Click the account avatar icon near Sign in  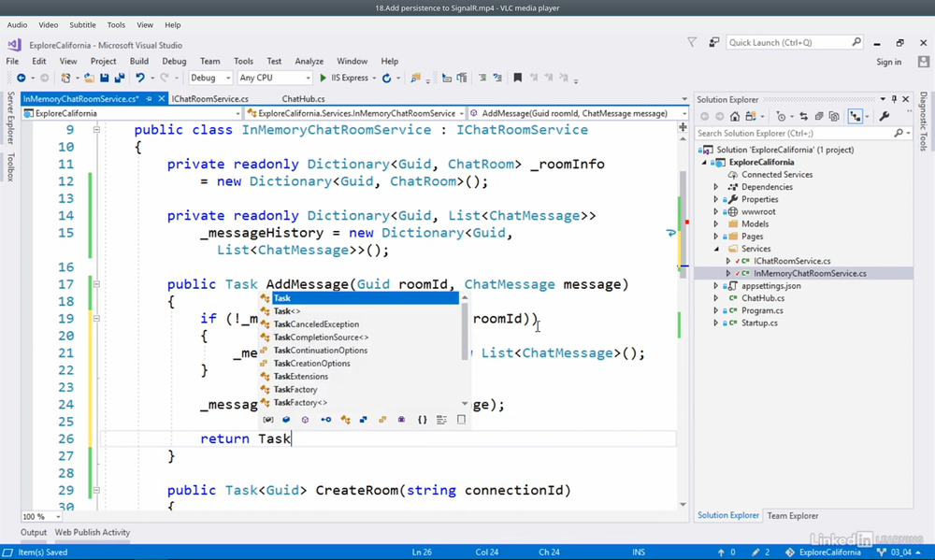(924, 62)
